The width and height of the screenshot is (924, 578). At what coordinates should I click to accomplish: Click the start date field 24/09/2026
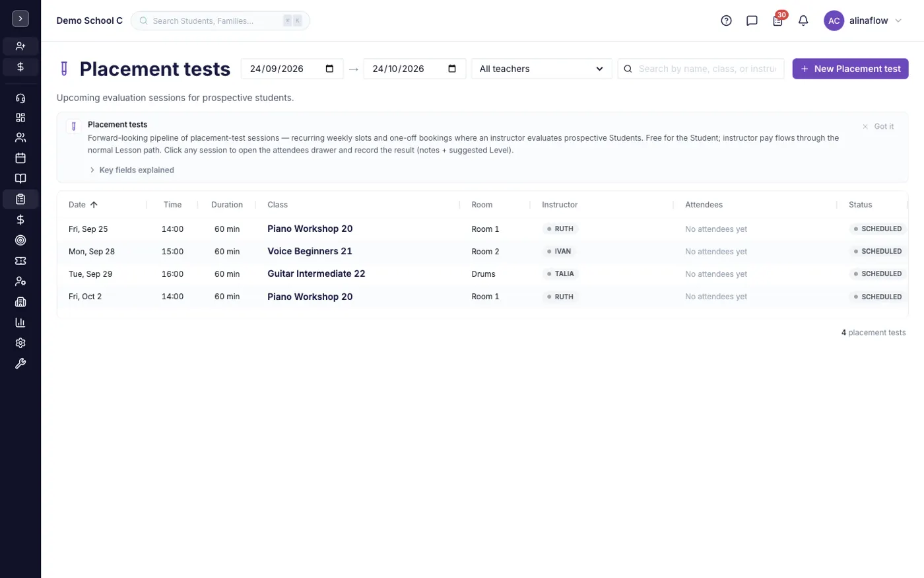click(292, 69)
